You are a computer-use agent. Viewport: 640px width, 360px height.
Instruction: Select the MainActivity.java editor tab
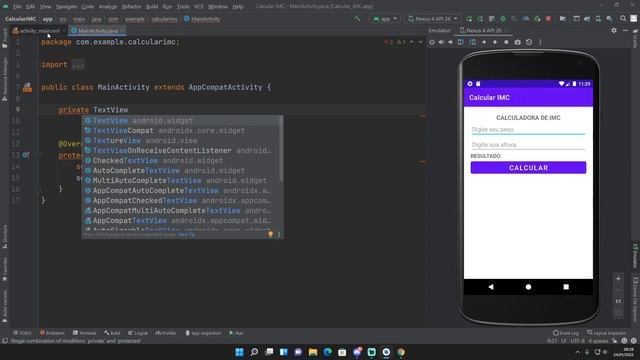point(98,31)
